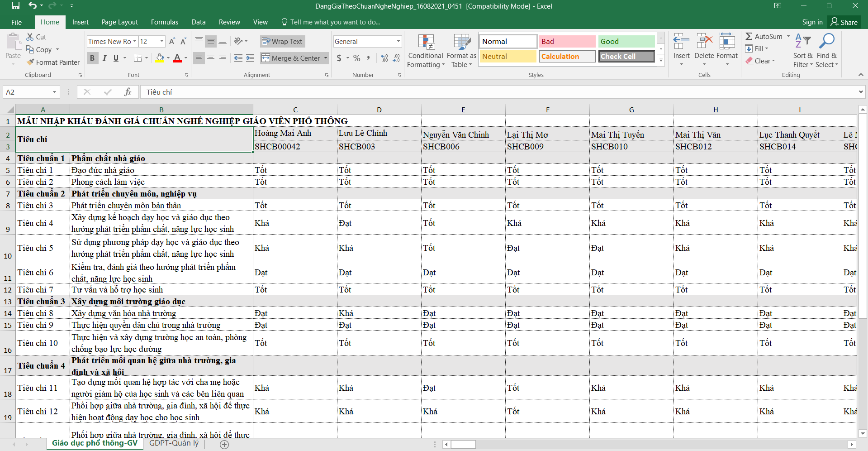Click the Format Painter brush icon
The height and width of the screenshot is (451, 868).
(30, 62)
